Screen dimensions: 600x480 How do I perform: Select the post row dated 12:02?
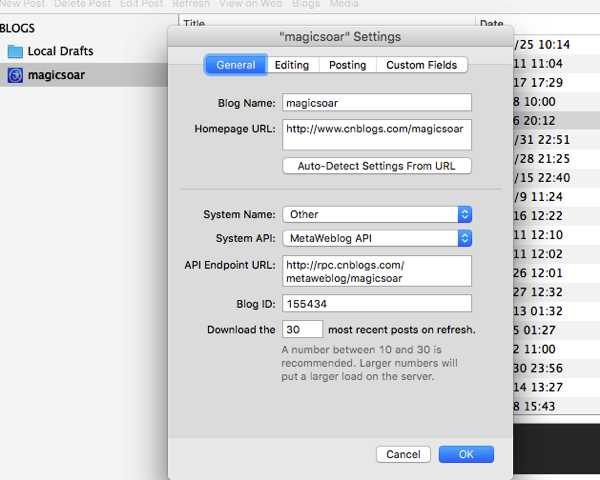[556, 254]
